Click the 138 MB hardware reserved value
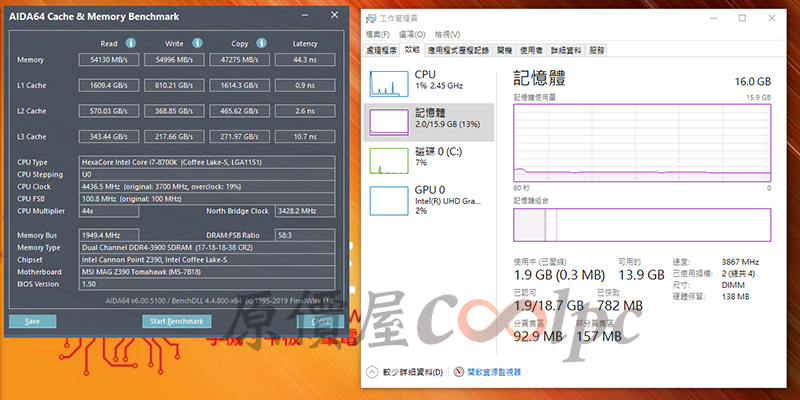Viewport: 800px width, 400px height. click(736, 296)
